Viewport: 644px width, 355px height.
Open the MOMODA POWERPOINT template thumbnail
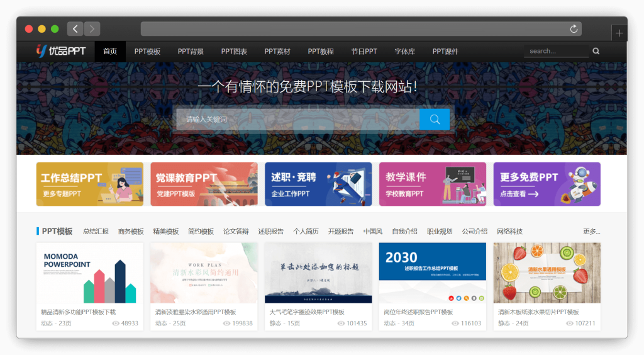[x=90, y=273]
